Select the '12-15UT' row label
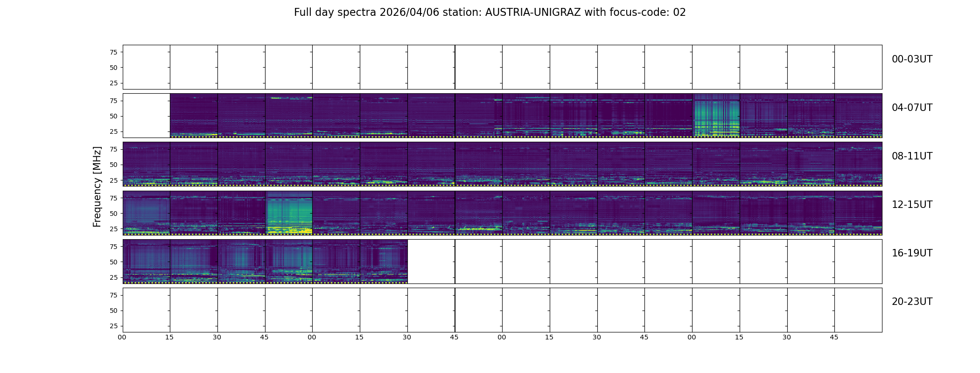 pos(912,205)
